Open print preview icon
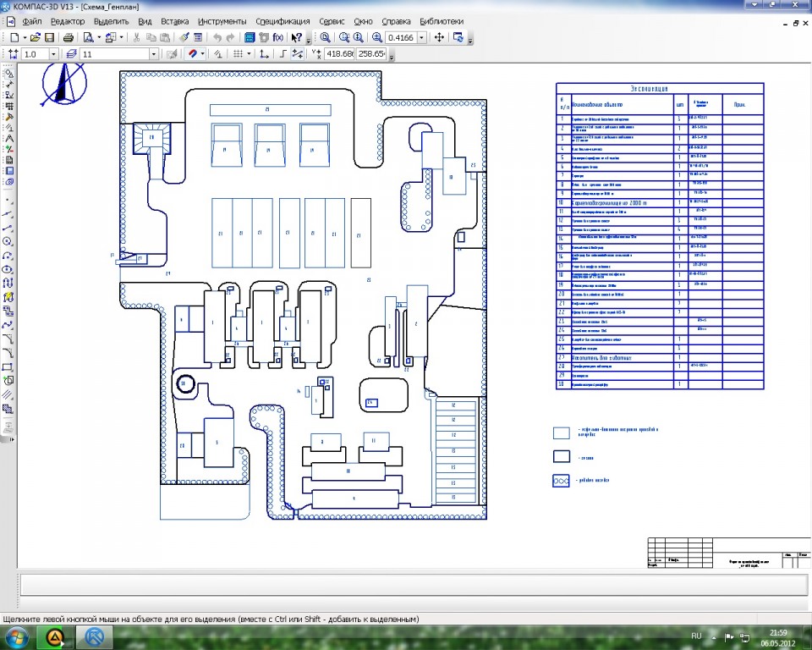The width and height of the screenshot is (812, 650). [89, 37]
